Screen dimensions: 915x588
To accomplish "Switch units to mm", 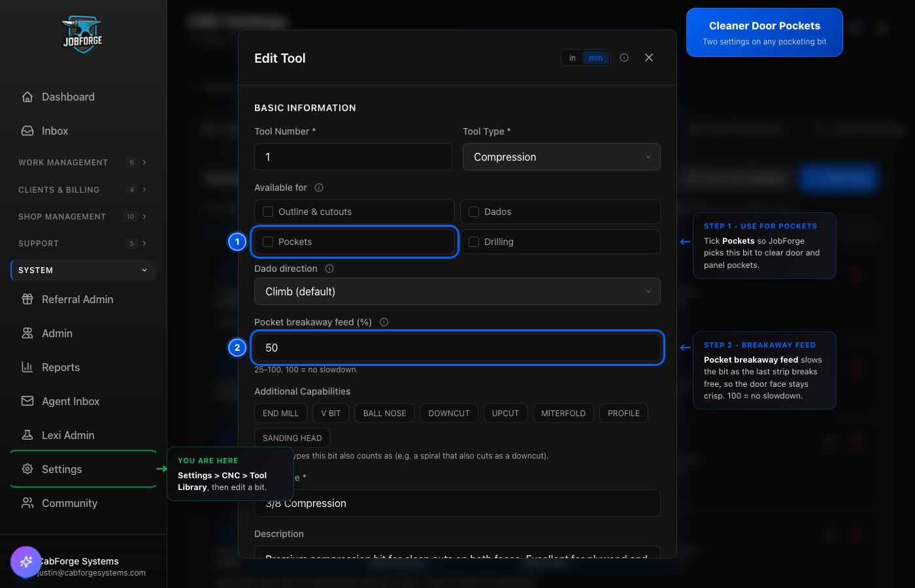I will 595,58.
